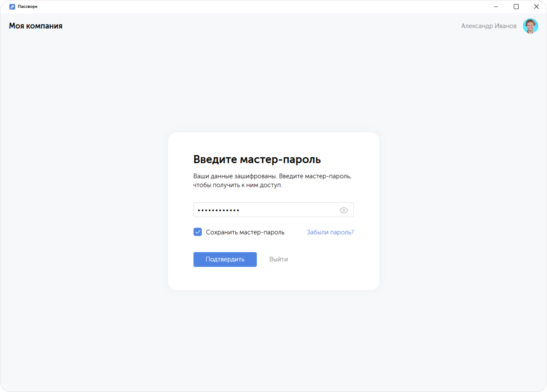547x392 pixels.
Task: Minimize the Пассворк window
Action: 496,7
